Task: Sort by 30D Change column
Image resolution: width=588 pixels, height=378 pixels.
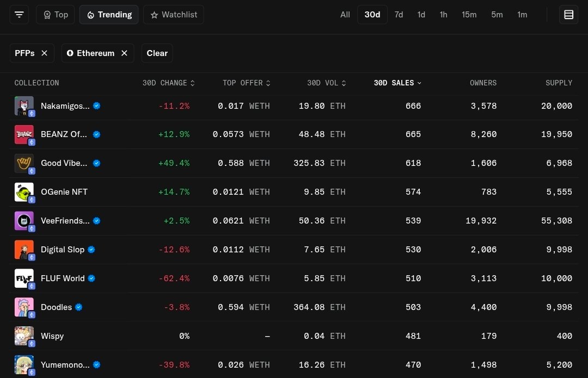Action: point(168,83)
